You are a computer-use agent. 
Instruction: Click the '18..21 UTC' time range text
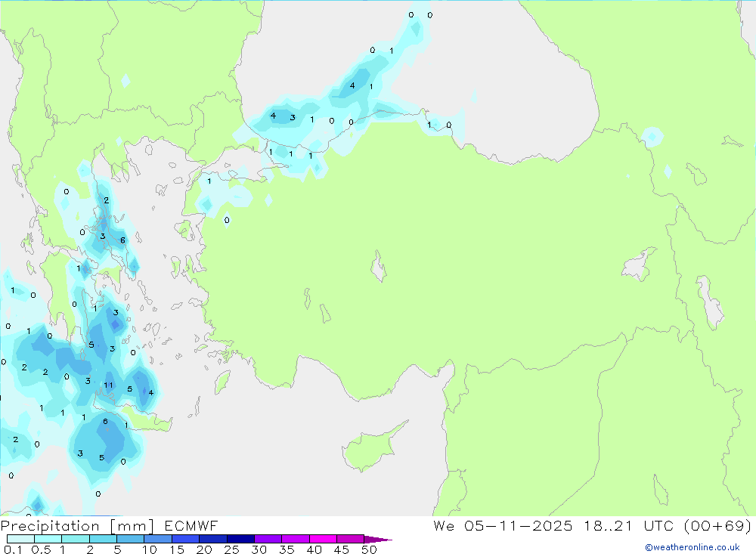tap(628, 526)
